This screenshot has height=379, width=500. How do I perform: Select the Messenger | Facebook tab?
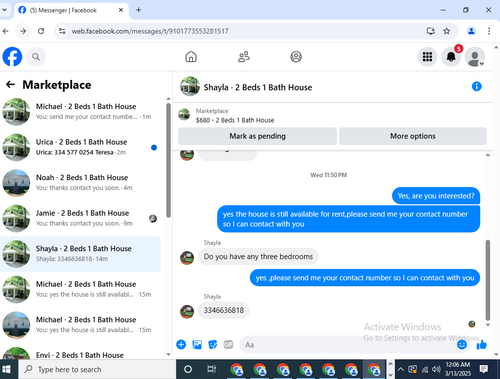(71, 10)
